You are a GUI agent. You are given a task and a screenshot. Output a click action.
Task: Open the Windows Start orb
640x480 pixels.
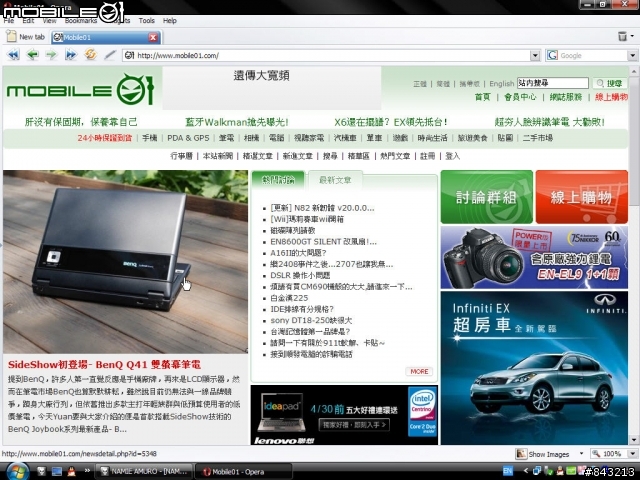17,471
